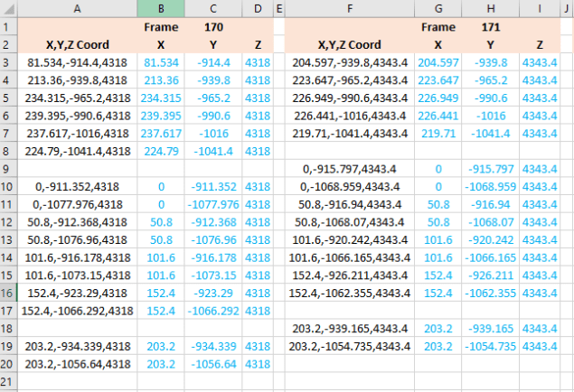Viewport: 574px width, 392px height.
Task: Select row 21 header
Action: point(10,382)
